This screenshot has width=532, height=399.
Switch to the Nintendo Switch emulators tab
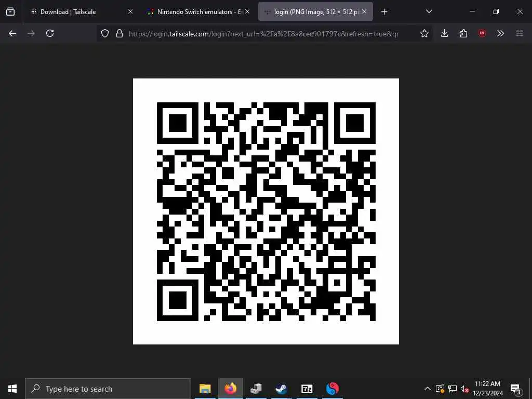pyautogui.click(x=198, y=11)
